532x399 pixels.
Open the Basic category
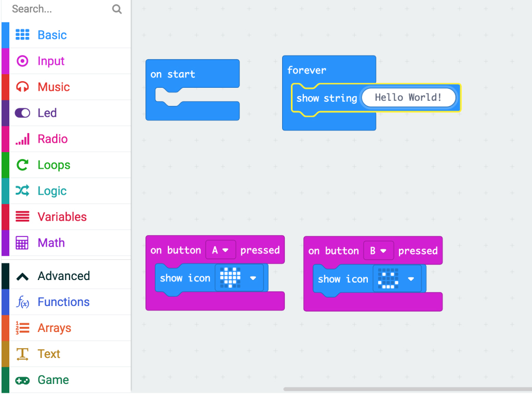coord(66,35)
